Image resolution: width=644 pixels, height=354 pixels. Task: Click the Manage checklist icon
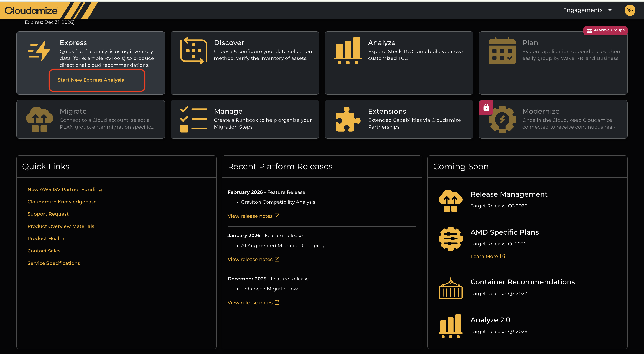click(194, 119)
